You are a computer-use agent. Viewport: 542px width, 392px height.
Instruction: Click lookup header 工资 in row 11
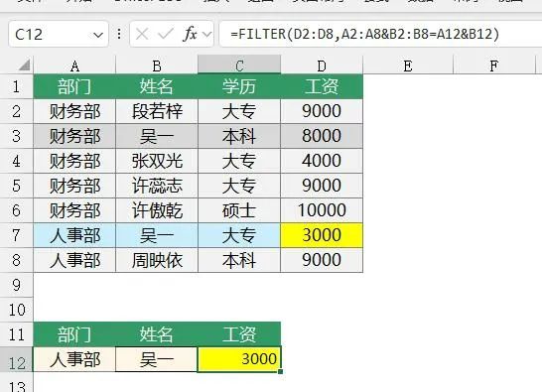[x=239, y=334]
